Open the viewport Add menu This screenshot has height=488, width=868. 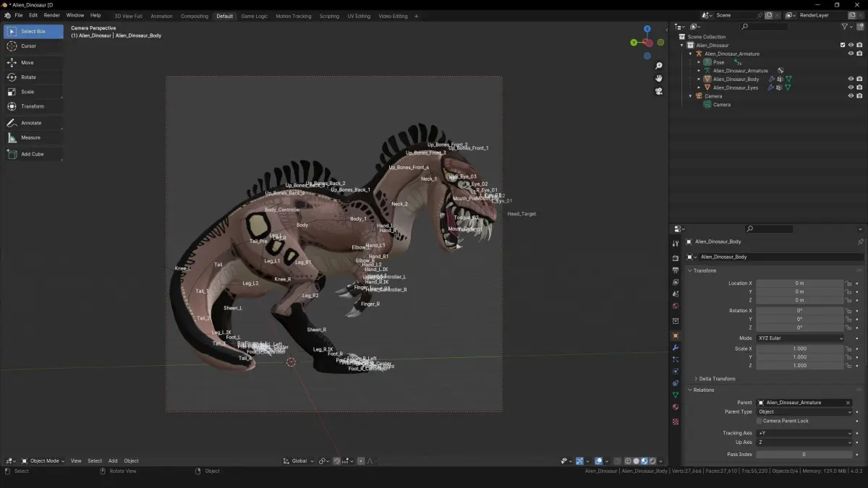[113, 461]
